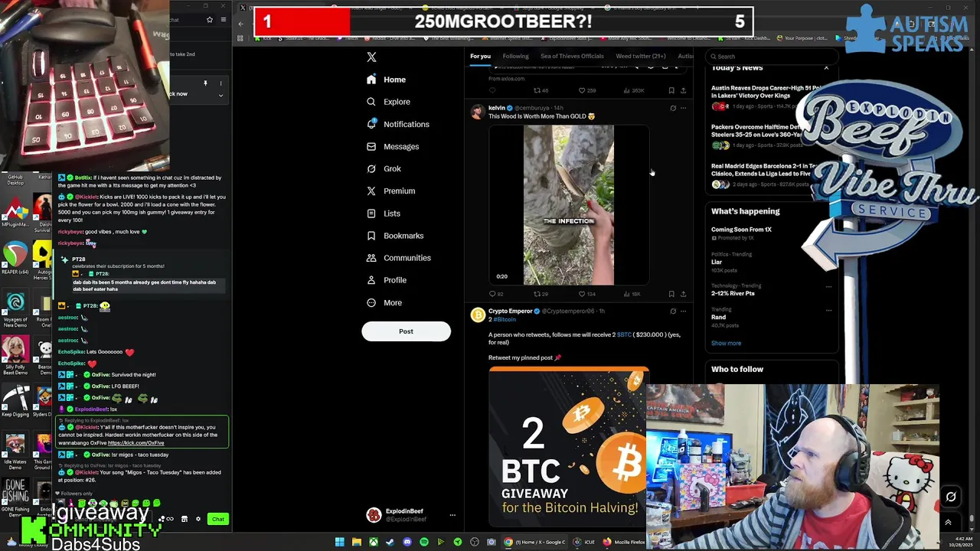Open Notifications in the sidebar

398,124
